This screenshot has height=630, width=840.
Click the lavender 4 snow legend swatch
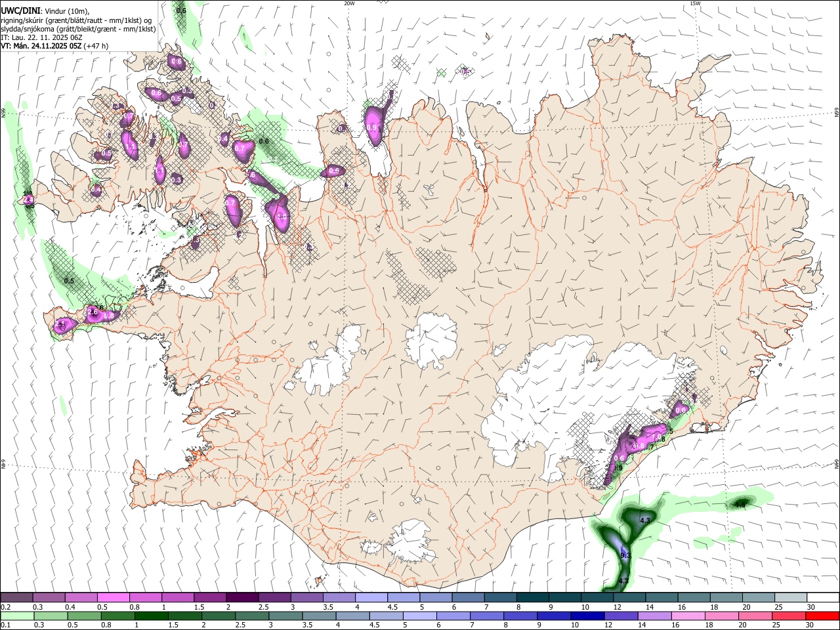(x=371, y=598)
